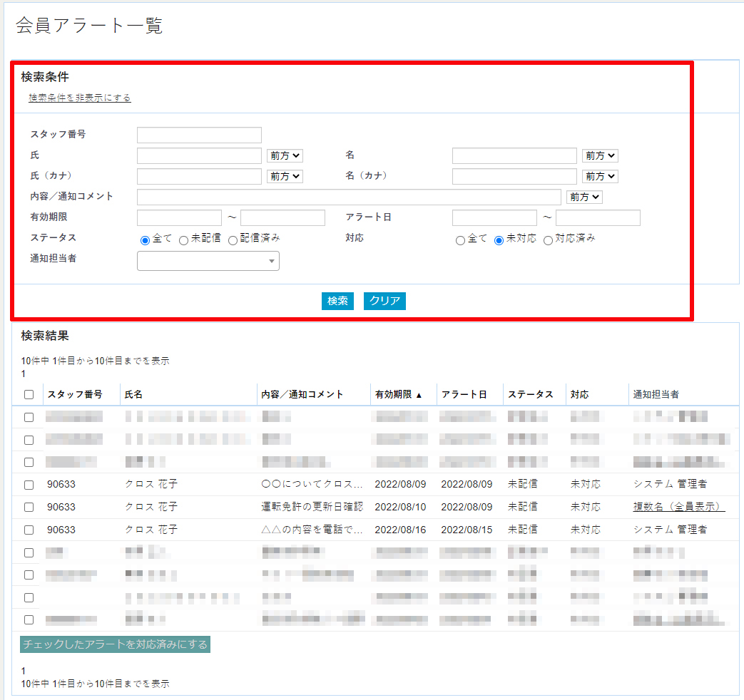This screenshot has width=744, height=700.
Task: Focus the 名 input field
Action: 514,155
